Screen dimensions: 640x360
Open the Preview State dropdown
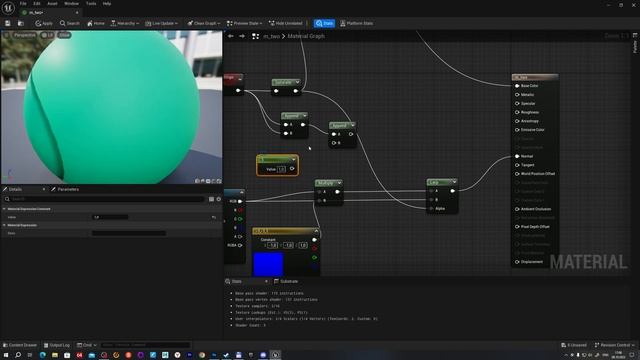coord(244,23)
